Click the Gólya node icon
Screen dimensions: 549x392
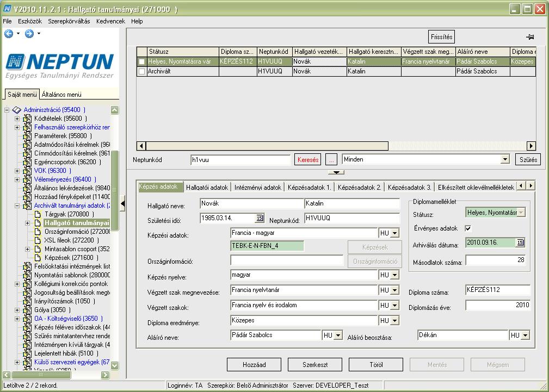tap(27, 310)
